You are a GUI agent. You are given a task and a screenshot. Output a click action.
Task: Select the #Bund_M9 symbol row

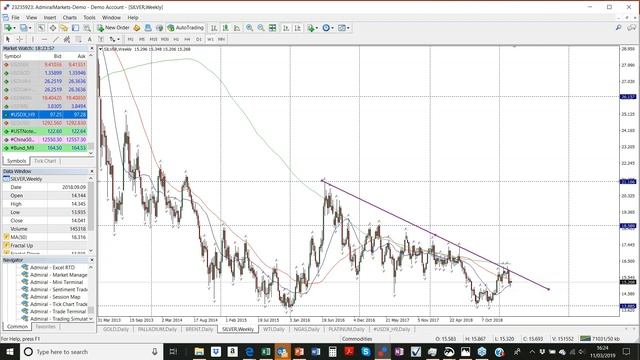pyautogui.click(x=45, y=148)
